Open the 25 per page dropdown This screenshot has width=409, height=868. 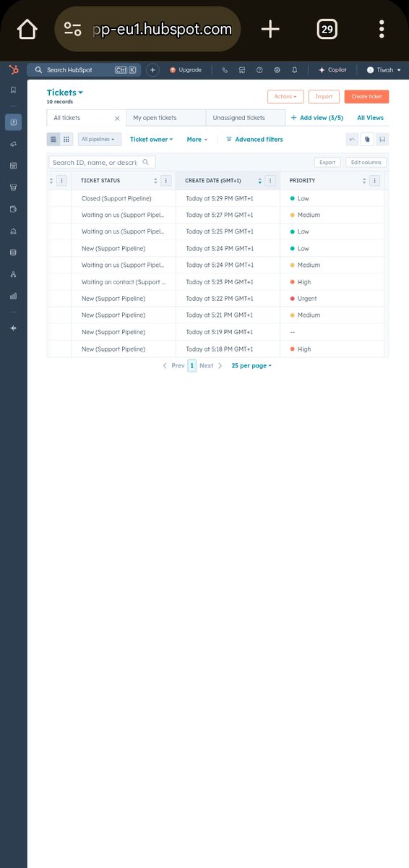(251, 366)
